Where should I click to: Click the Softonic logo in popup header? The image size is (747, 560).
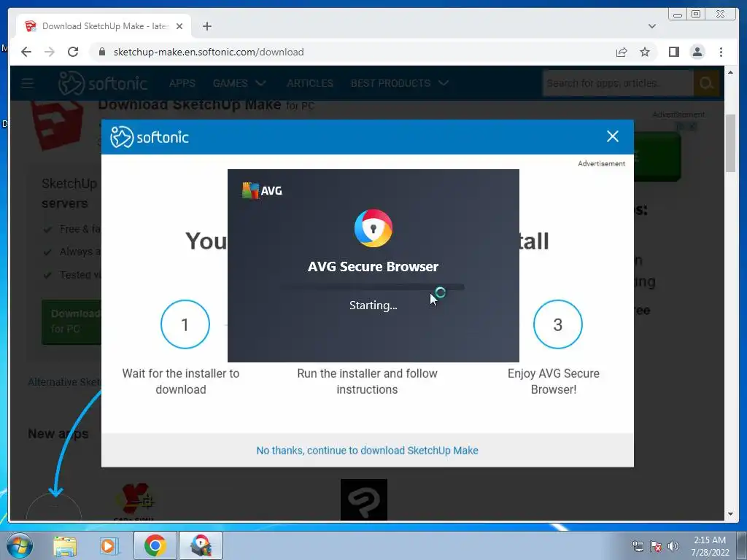click(149, 137)
